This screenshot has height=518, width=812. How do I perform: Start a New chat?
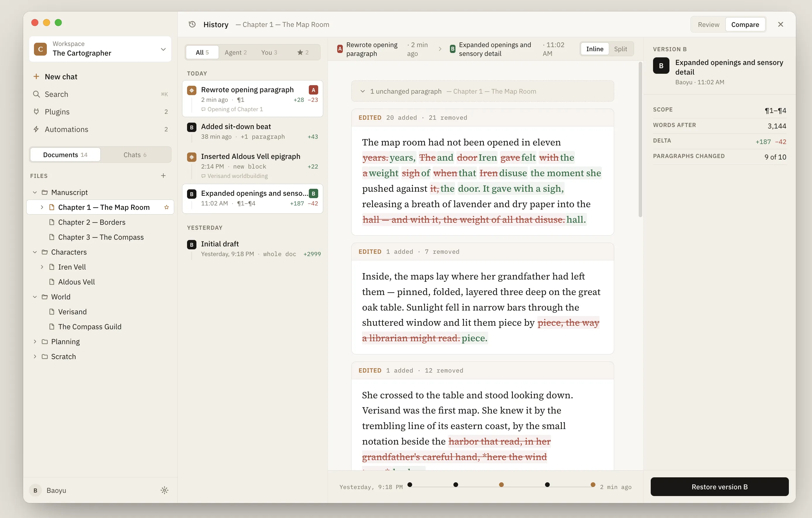(x=61, y=77)
